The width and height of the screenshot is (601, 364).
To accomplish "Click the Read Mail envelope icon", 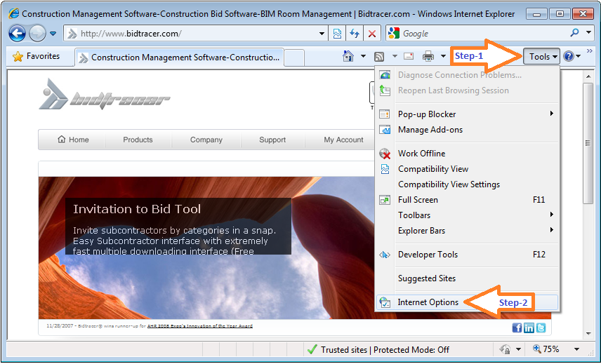I will pos(409,56).
